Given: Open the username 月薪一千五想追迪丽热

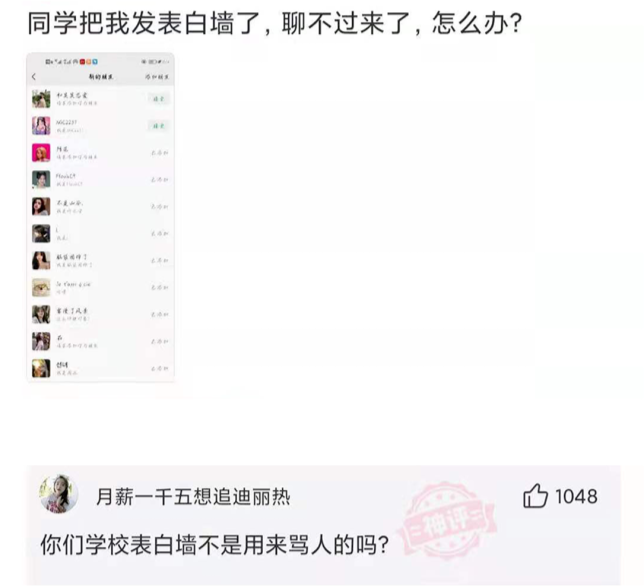Looking at the screenshot, I should point(193,497).
